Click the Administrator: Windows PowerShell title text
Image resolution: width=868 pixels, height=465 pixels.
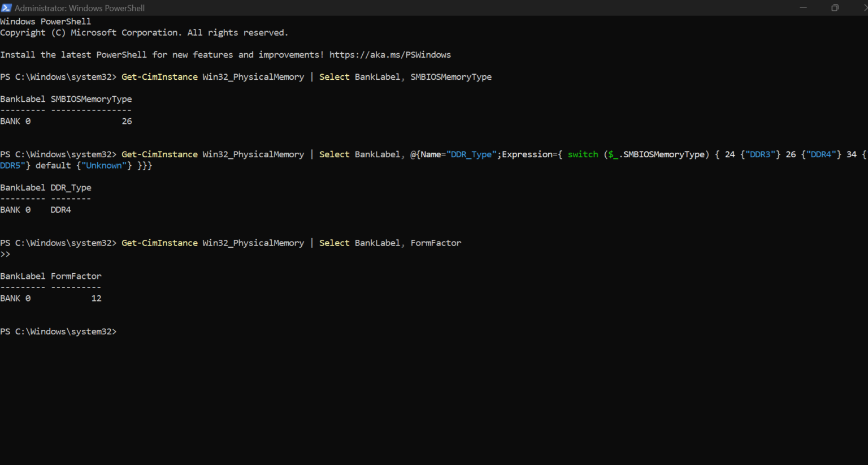(x=80, y=8)
